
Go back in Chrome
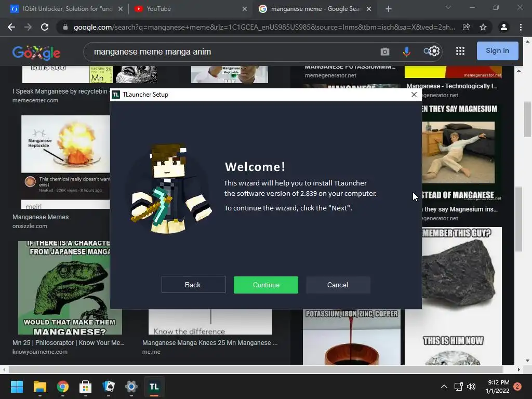pyautogui.click(x=11, y=27)
